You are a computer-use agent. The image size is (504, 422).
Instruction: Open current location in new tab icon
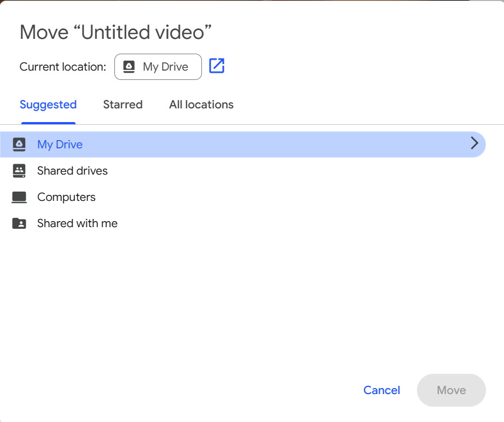pyautogui.click(x=217, y=66)
